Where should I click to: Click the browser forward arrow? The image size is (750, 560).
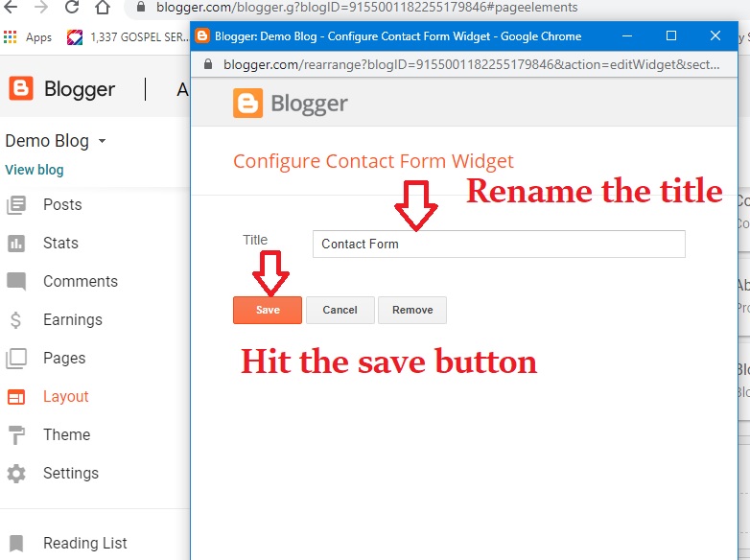[41, 7]
